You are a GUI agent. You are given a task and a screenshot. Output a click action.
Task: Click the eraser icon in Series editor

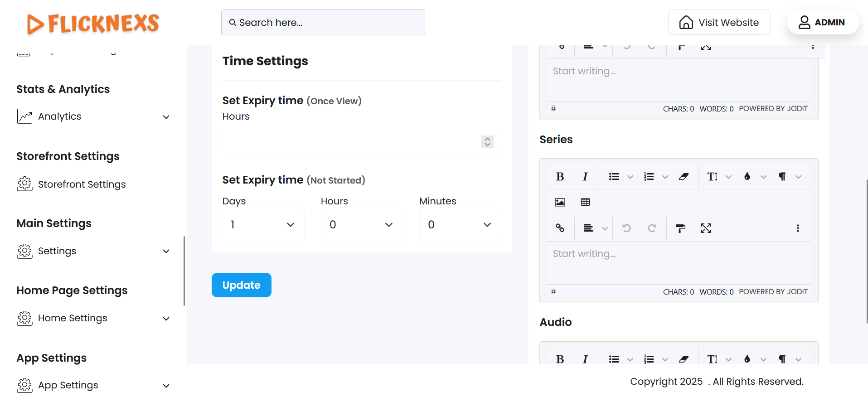tap(684, 177)
